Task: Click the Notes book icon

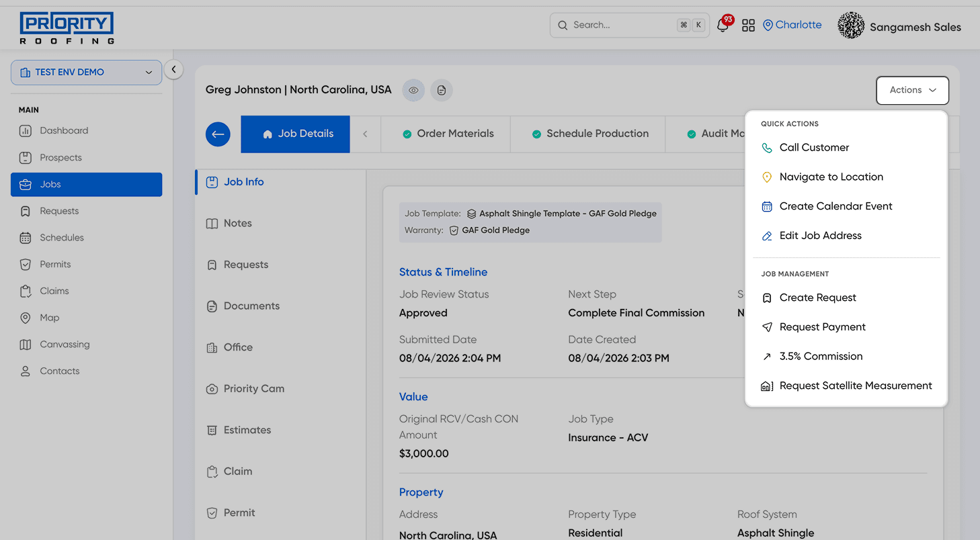Action: [212, 224]
